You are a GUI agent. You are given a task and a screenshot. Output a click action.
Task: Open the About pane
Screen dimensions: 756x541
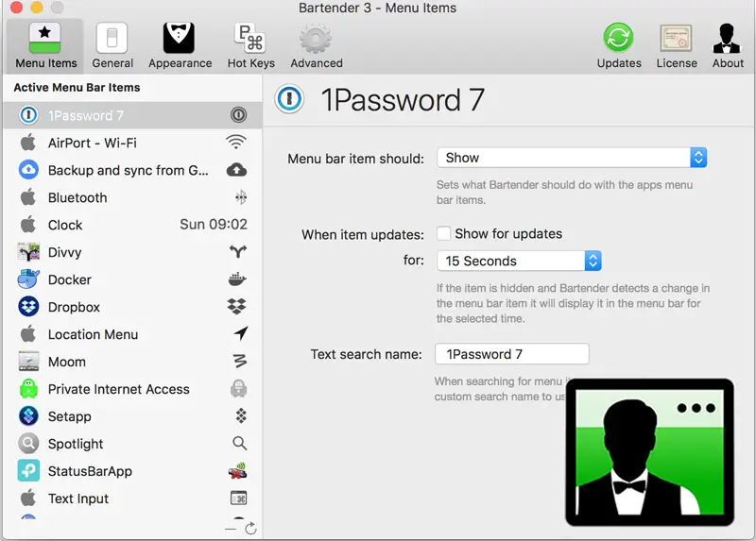point(728,46)
